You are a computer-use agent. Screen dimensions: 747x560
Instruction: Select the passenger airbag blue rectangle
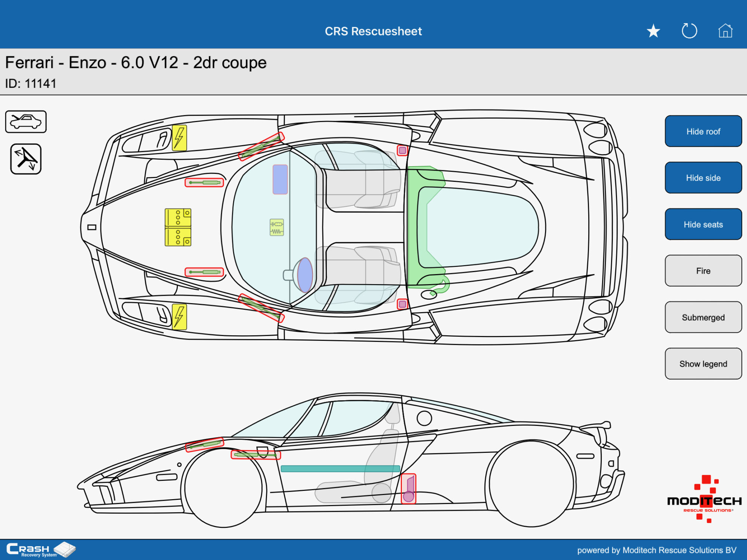280,180
